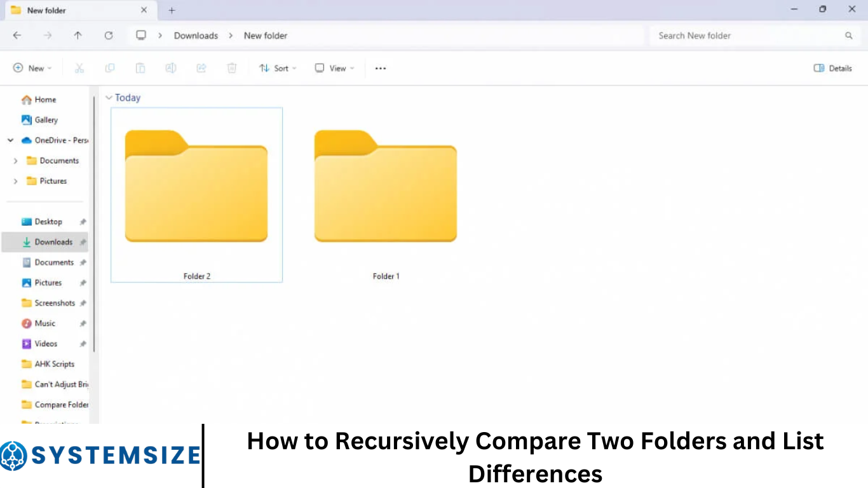Open Can't Adjust Bri folder in sidebar
This screenshot has height=488, width=868.
click(55, 384)
